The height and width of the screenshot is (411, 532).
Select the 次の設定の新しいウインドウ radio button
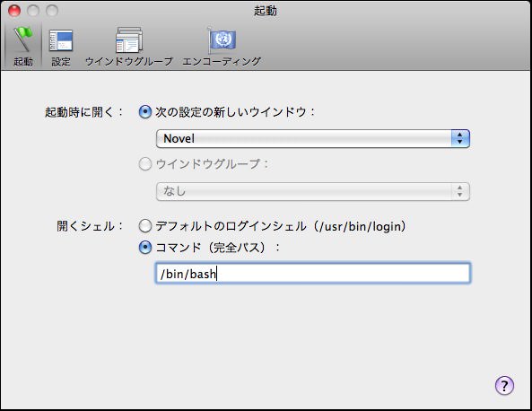144,111
